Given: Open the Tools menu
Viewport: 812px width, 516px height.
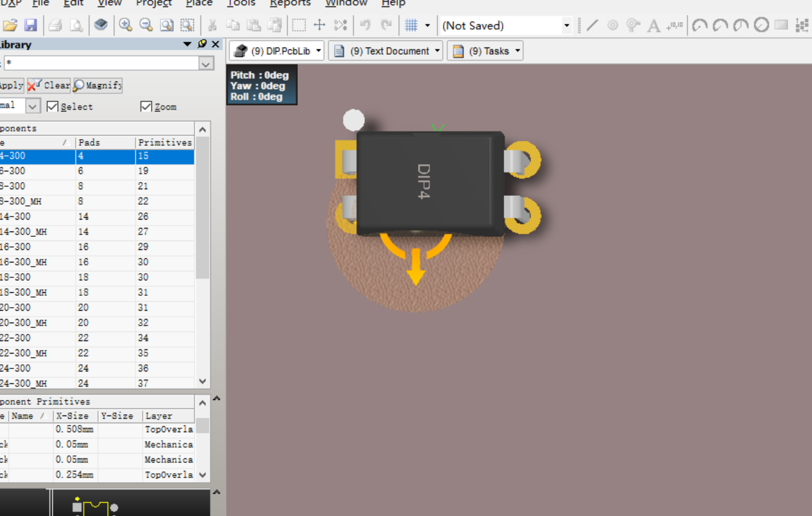Looking at the screenshot, I should pyautogui.click(x=241, y=3).
